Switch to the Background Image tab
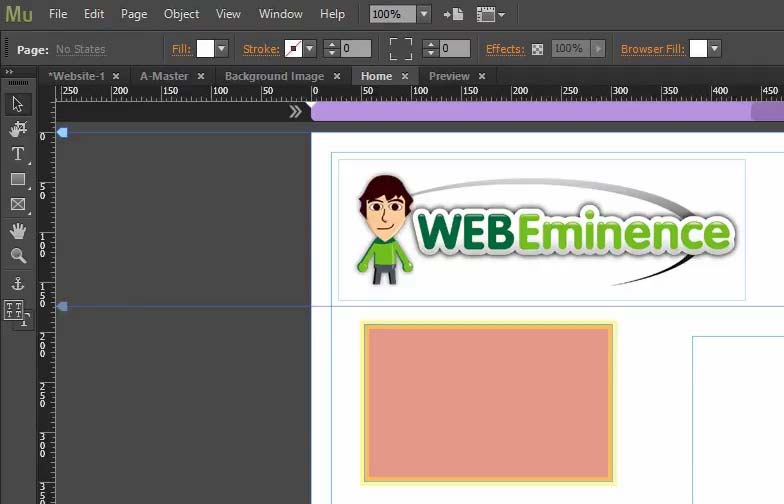784x504 pixels. [x=274, y=76]
